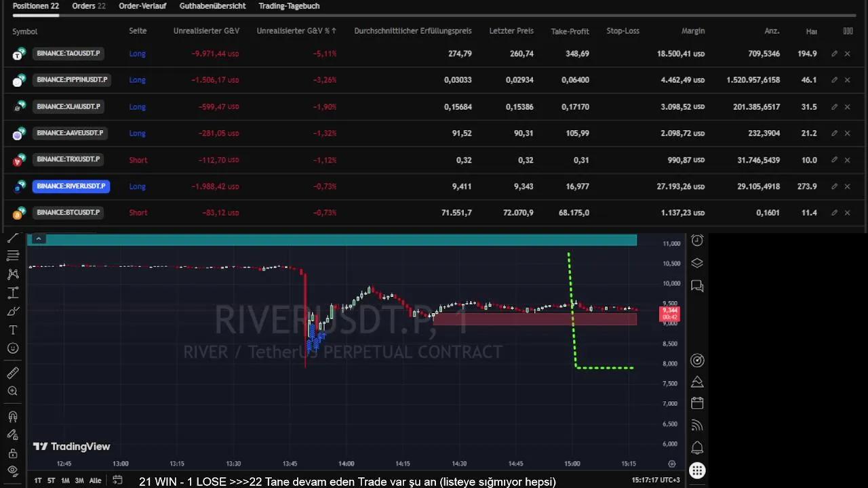Toggle lock all drawings
The height and width of the screenshot is (488, 868).
coord(13,453)
